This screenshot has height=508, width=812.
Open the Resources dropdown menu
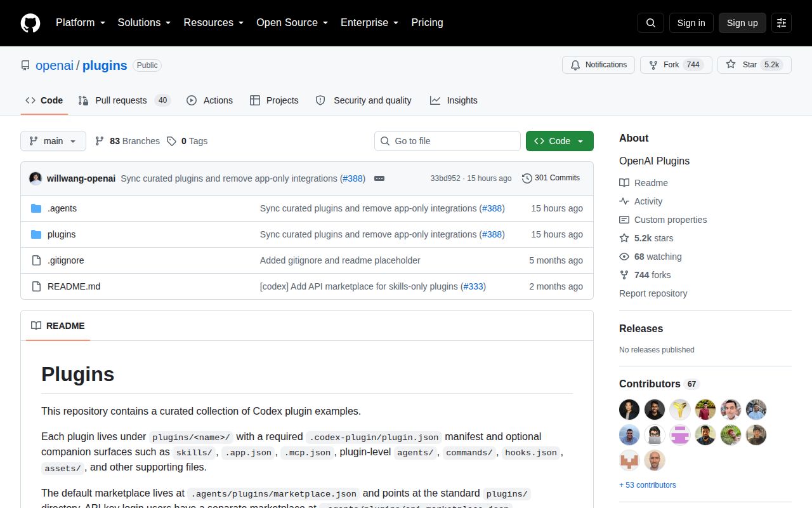pyautogui.click(x=213, y=23)
